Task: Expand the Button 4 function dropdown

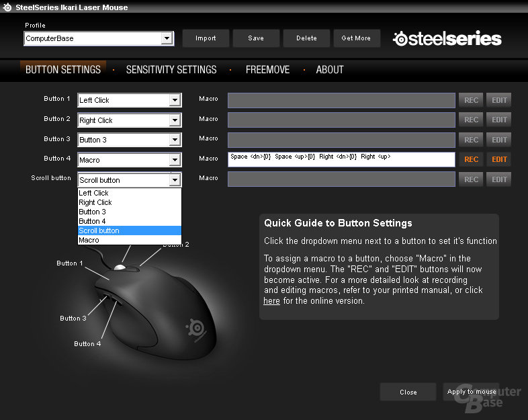Action: tap(175, 160)
